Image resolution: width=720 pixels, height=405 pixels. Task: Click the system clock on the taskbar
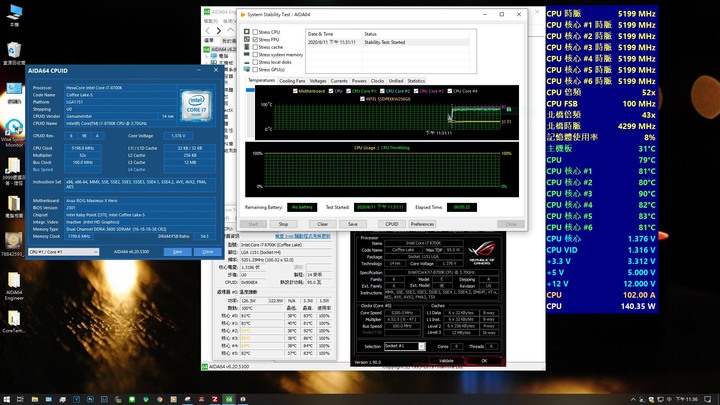[x=686, y=399]
